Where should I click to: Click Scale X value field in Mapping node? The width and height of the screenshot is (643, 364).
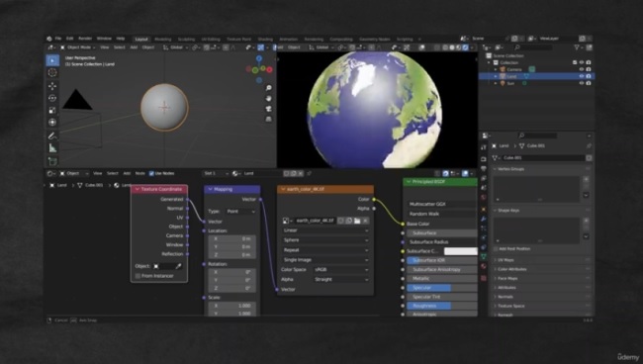[x=232, y=306]
